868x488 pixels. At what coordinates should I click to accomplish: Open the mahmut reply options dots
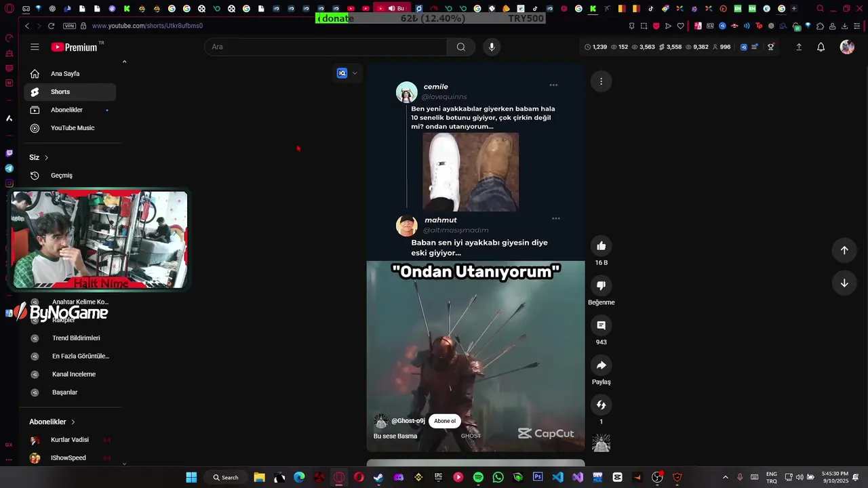556,218
